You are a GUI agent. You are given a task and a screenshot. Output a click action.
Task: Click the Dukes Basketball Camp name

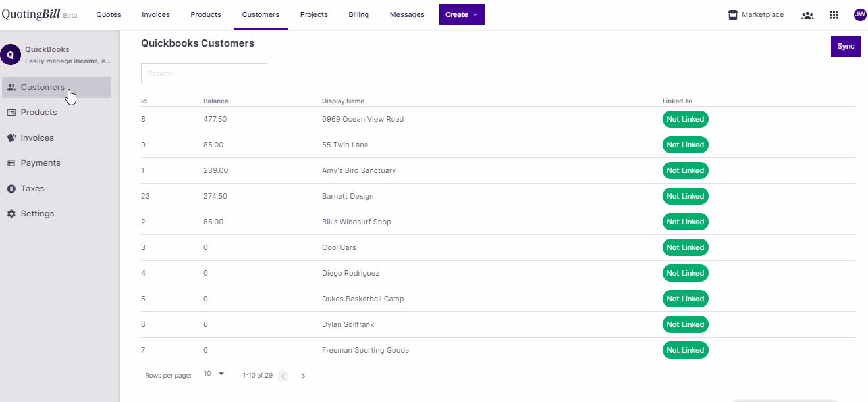tap(363, 299)
